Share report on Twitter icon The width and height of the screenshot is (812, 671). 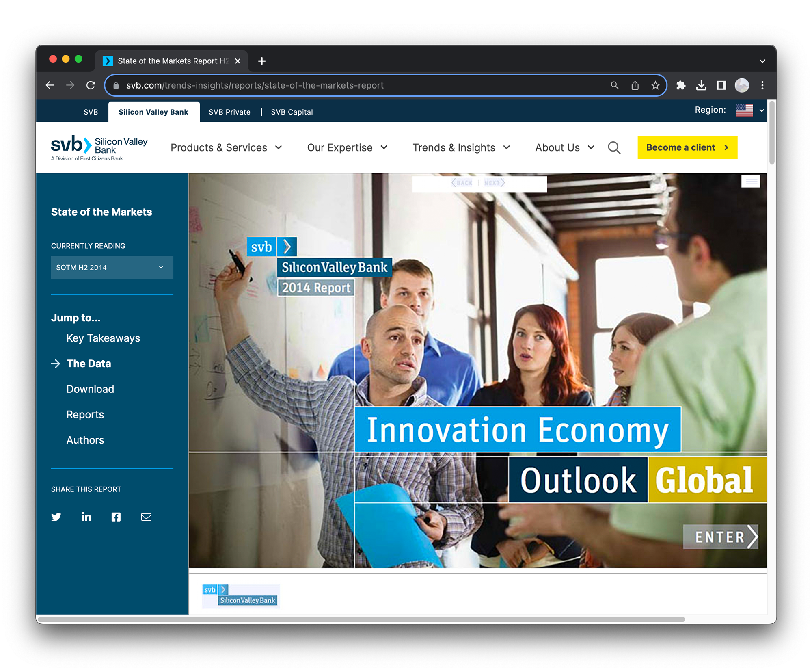[56, 517]
